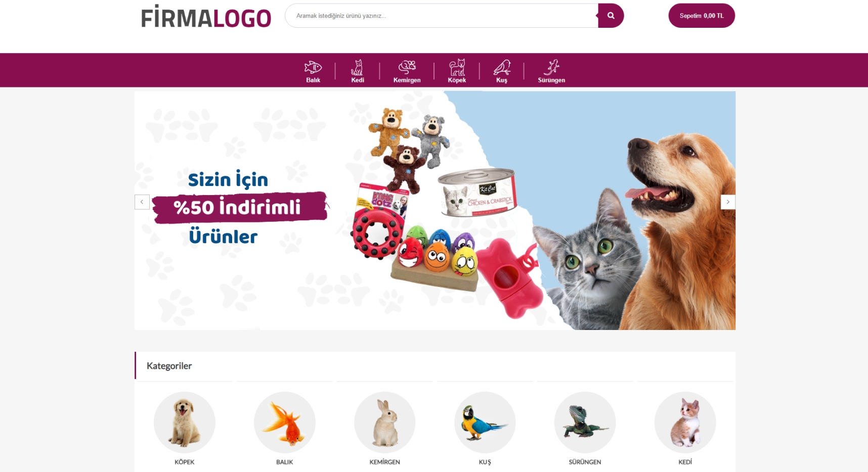
Task: Open the KÖPEK puppy category thumbnail
Action: (185, 422)
